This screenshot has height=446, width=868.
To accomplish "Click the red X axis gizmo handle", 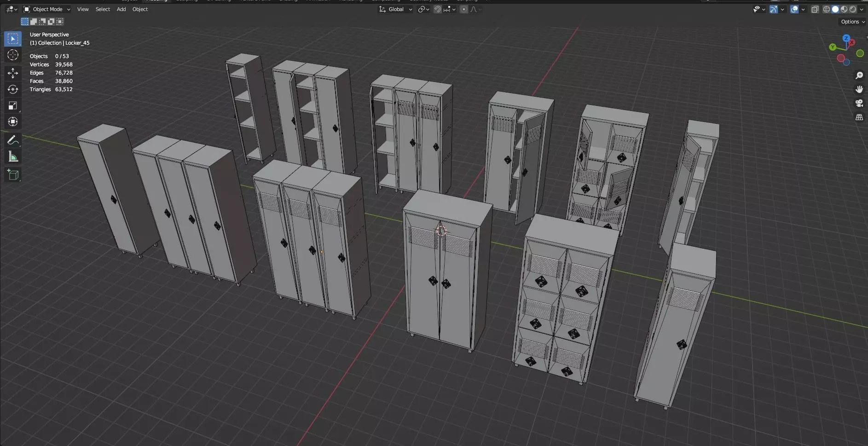I will [852, 42].
